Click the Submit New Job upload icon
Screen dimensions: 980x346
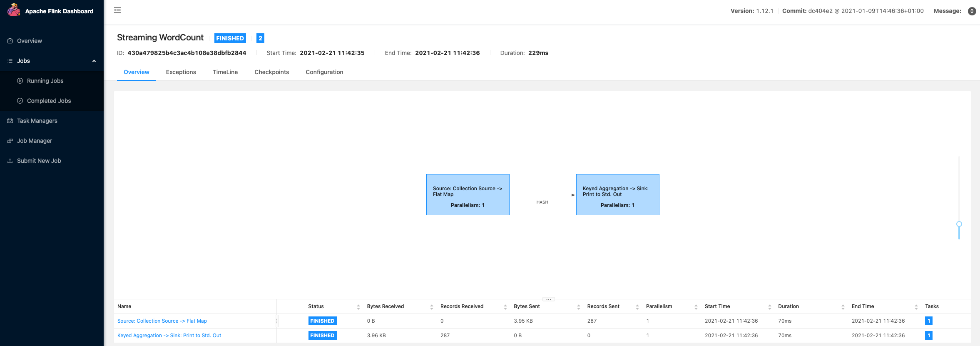pyautogui.click(x=10, y=161)
